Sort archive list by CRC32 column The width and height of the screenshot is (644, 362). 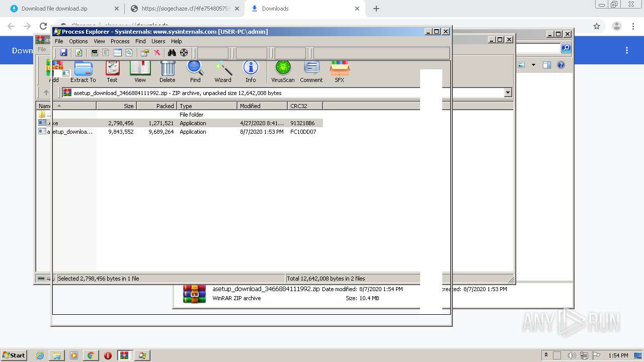point(305,106)
